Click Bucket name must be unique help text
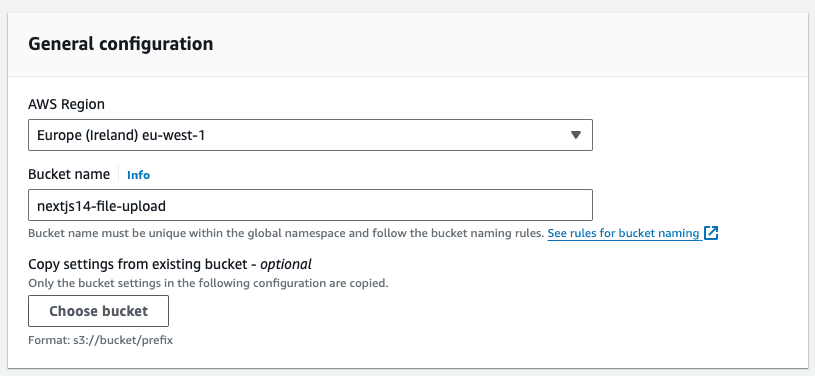815x376 pixels. [x=286, y=233]
